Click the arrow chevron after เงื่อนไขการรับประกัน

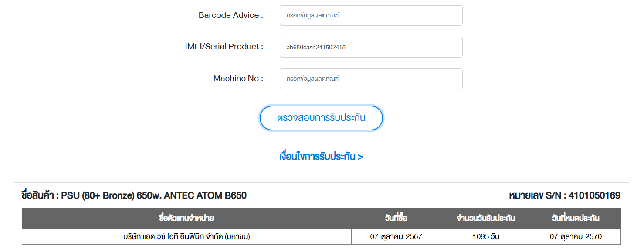(360, 157)
